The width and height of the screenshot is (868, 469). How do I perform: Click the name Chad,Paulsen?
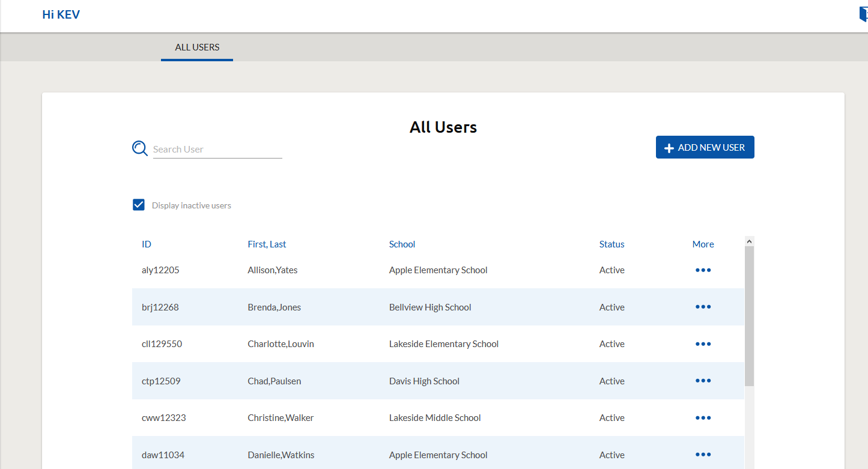pyautogui.click(x=275, y=381)
